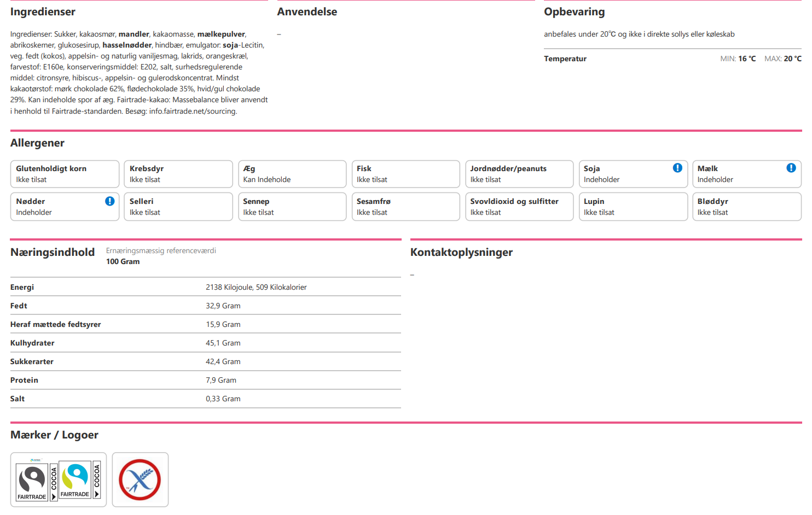Click the colored Fairtrade Cocoa logo
This screenshot has height=515, width=812.
pyautogui.click(x=80, y=479)
